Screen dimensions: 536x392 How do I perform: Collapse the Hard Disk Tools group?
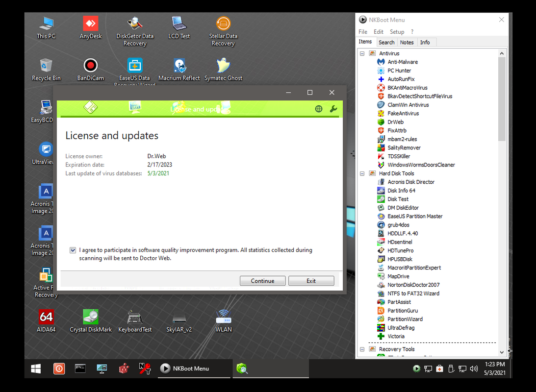[362, 173]
